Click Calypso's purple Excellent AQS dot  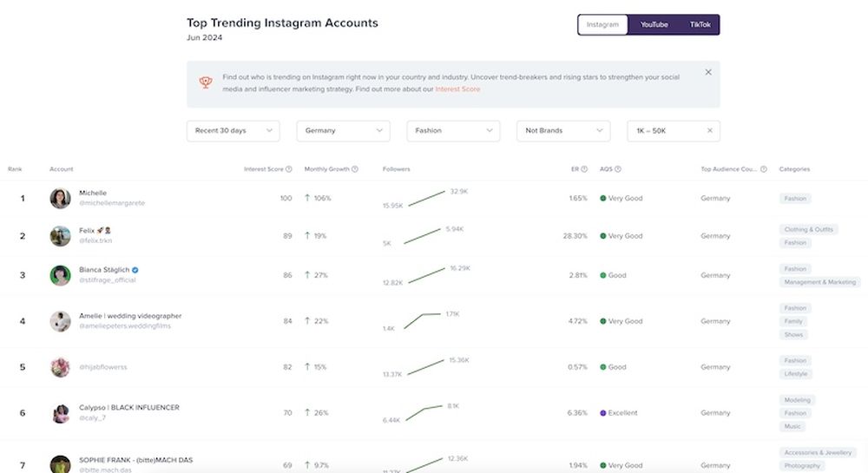tap(603, 413)
